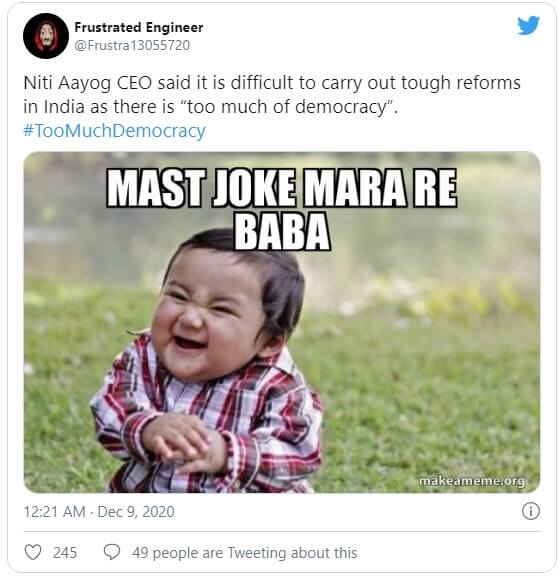Click the Niti Aayog CEO tweet text
Image resolution: width=560 pixels, height=576 pixels.
(272, 95)
